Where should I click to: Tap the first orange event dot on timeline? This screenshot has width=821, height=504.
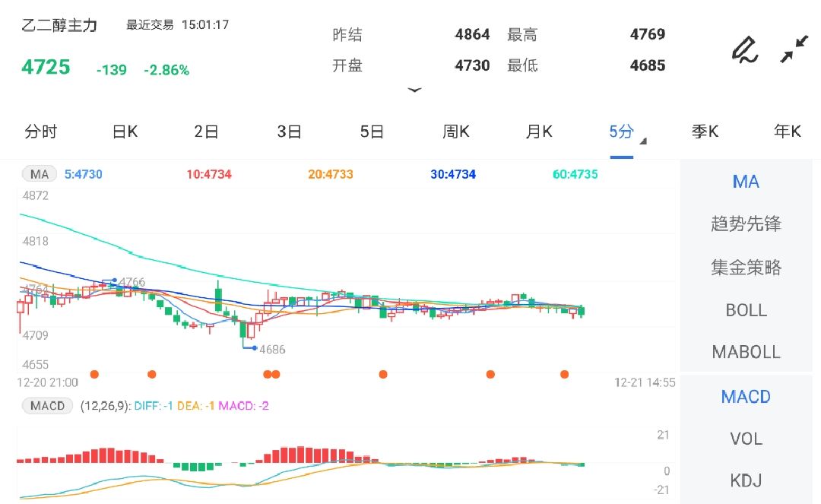click(94, 374)
